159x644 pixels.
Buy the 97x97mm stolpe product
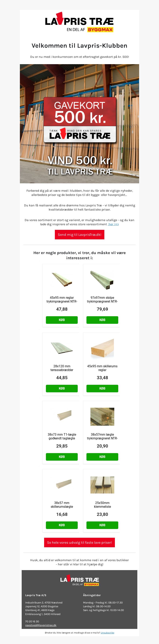(x=102, y=320)
